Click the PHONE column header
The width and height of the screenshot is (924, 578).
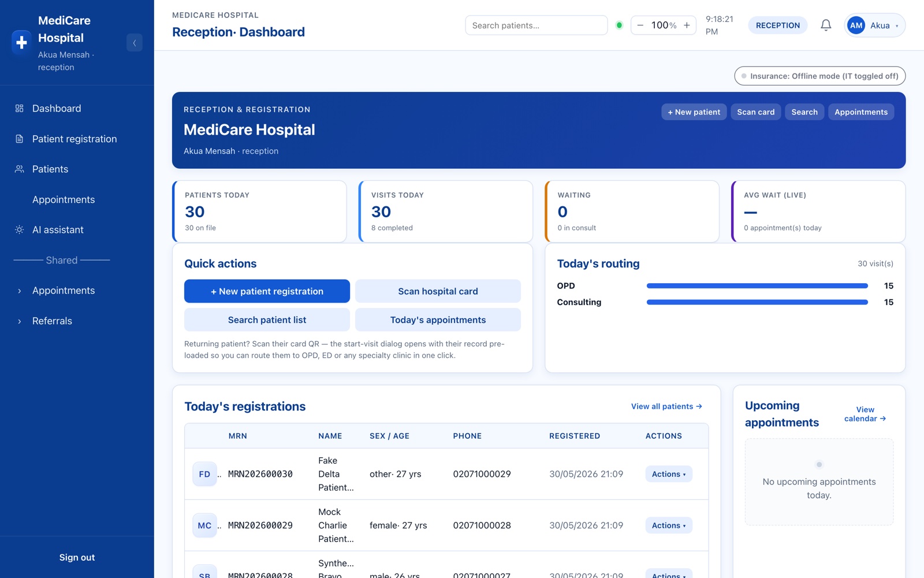(x=467, y=436)
